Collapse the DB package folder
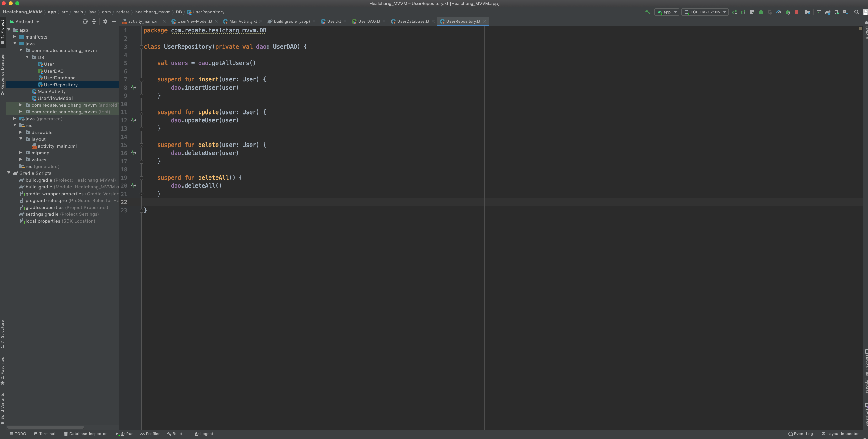868x439 pixels. tap(27, 57)
